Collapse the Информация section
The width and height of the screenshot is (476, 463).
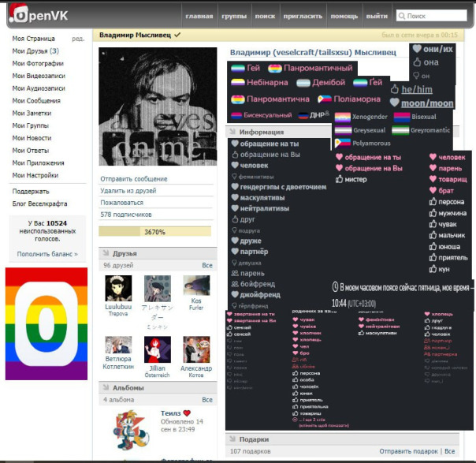point(232,132)
